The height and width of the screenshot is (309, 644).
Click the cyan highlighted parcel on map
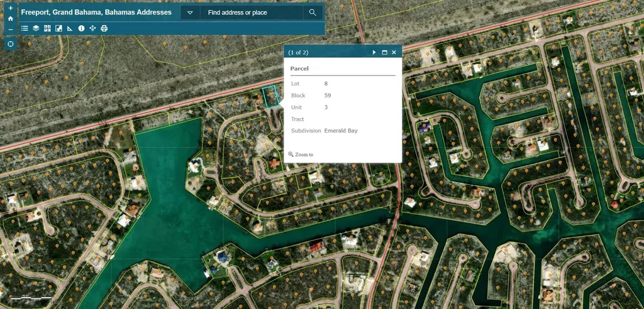pyautogui.click(x=270, y=97)
